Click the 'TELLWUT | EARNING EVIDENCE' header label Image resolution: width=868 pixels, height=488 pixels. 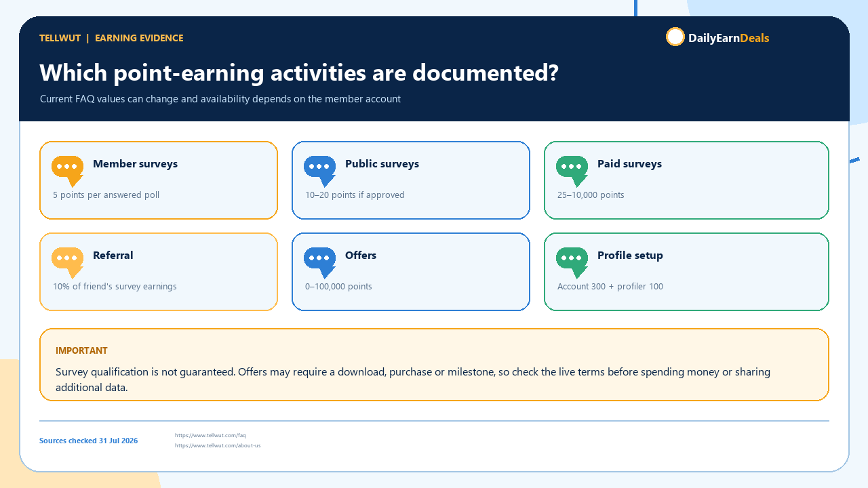(x=111, y=38)
